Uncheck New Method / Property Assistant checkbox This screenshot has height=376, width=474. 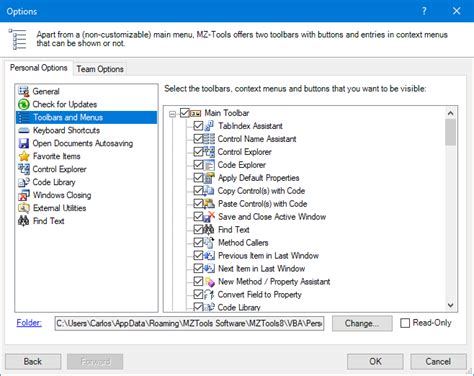[x=198, y=282]
